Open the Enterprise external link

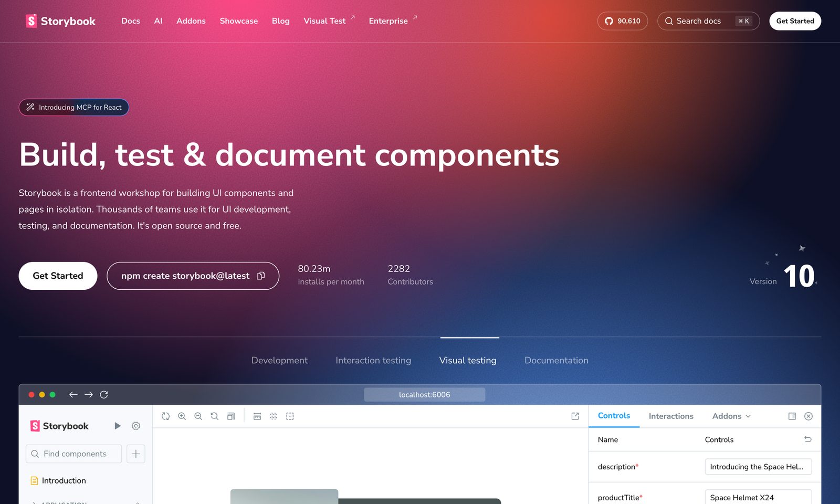[x=393, y=21]
